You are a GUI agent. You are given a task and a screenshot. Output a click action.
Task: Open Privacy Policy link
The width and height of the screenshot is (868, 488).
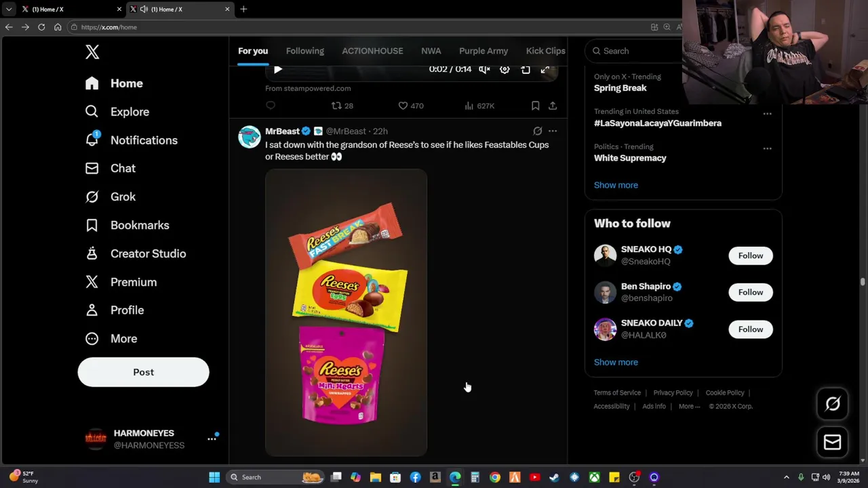point(673,392)
